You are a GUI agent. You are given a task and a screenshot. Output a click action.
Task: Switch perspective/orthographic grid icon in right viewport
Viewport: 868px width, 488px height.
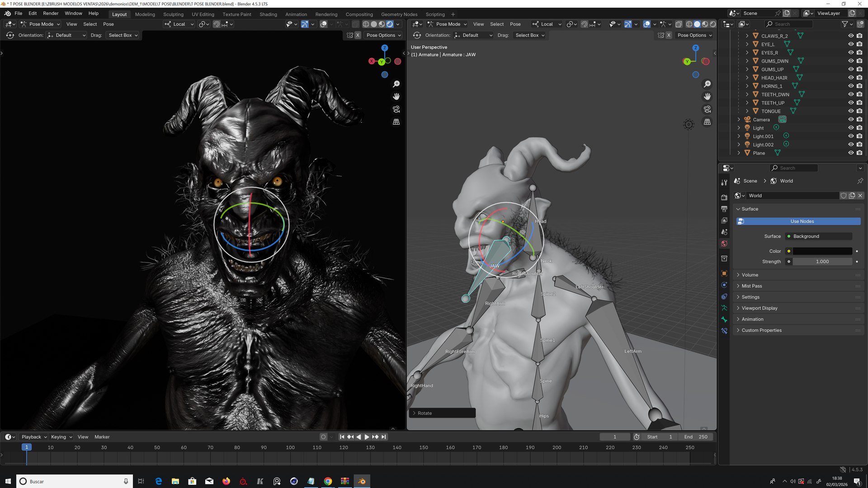click(707, 122)
